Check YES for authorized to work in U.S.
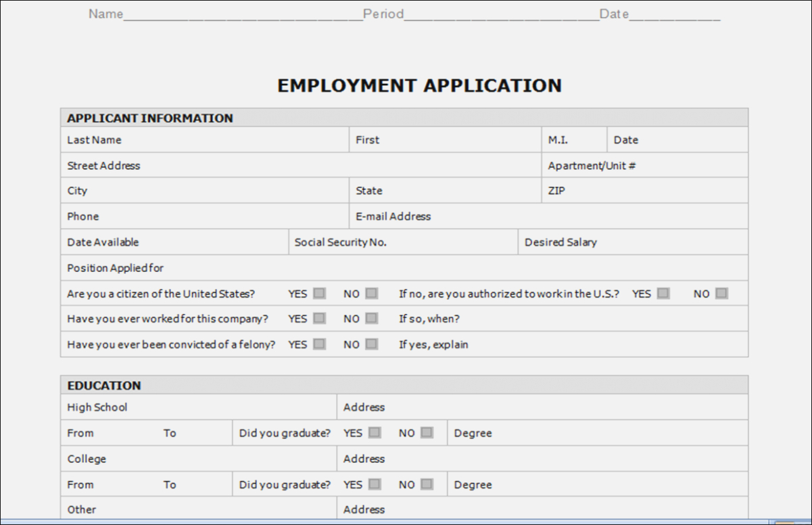The width and height of the screenshot is (812, 525). click(x=663, y=294)
